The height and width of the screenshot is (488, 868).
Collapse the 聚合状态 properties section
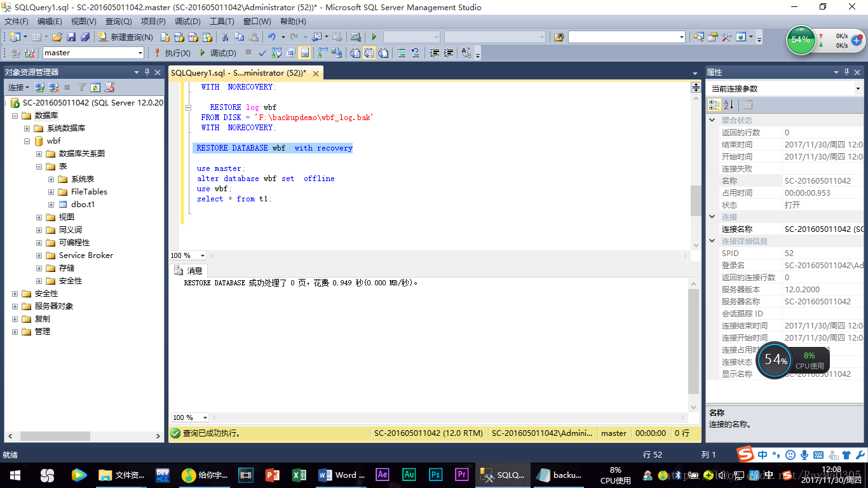(x=712, y=120)
